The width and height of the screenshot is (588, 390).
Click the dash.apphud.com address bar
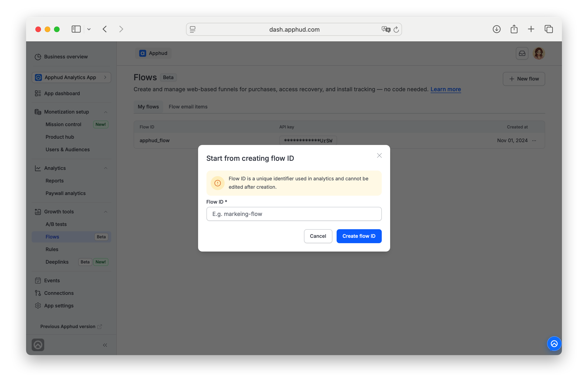(294, 29)
